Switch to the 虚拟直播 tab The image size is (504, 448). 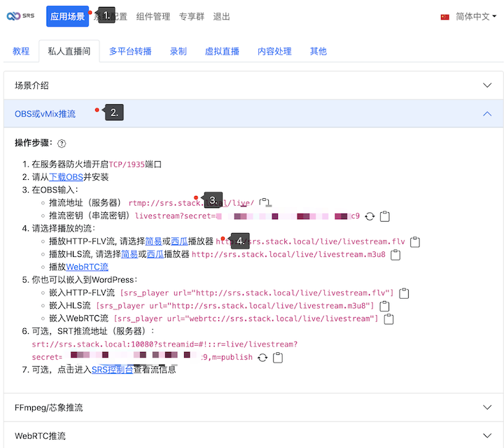222,51
